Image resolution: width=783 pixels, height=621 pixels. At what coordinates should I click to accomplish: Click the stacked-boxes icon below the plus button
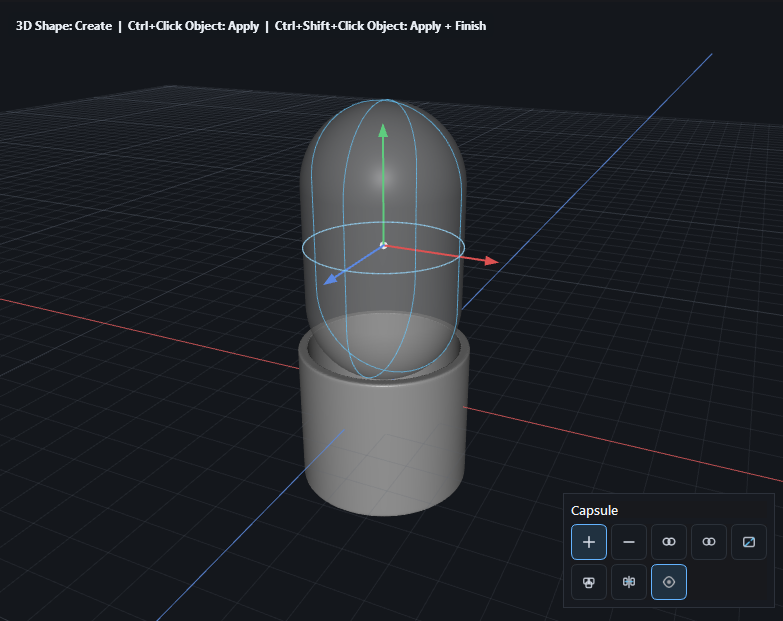click(589, 582)
